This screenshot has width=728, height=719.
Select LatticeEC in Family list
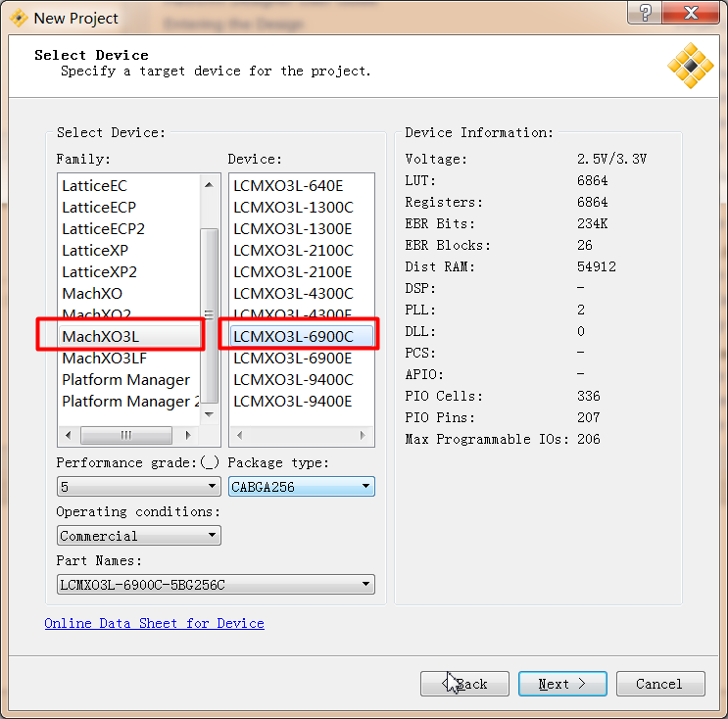coord(94,186)
